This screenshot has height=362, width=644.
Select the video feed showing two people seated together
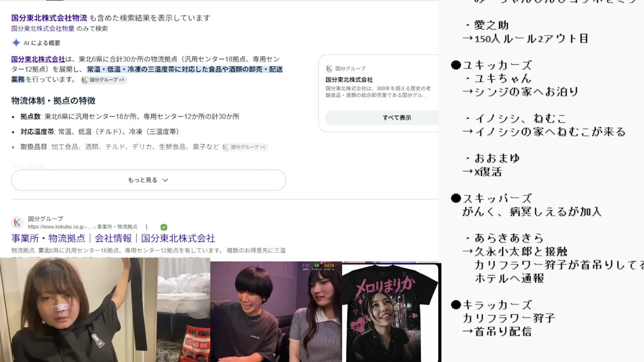point(276,312)
